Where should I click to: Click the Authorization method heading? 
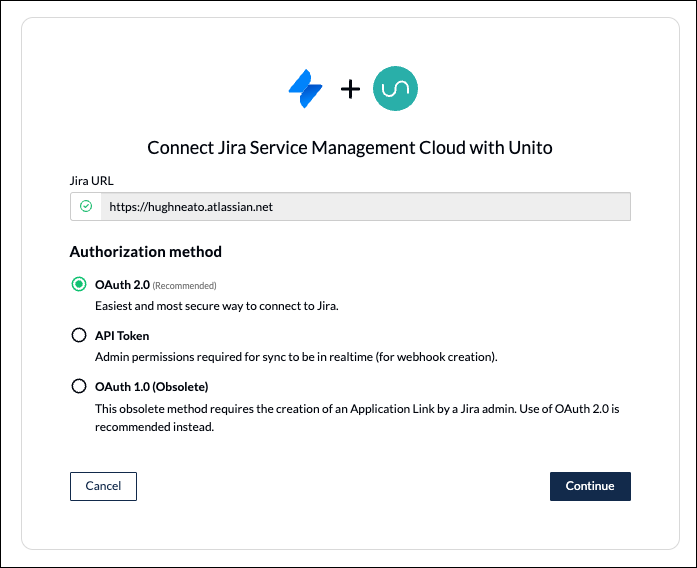coord(146,252)
